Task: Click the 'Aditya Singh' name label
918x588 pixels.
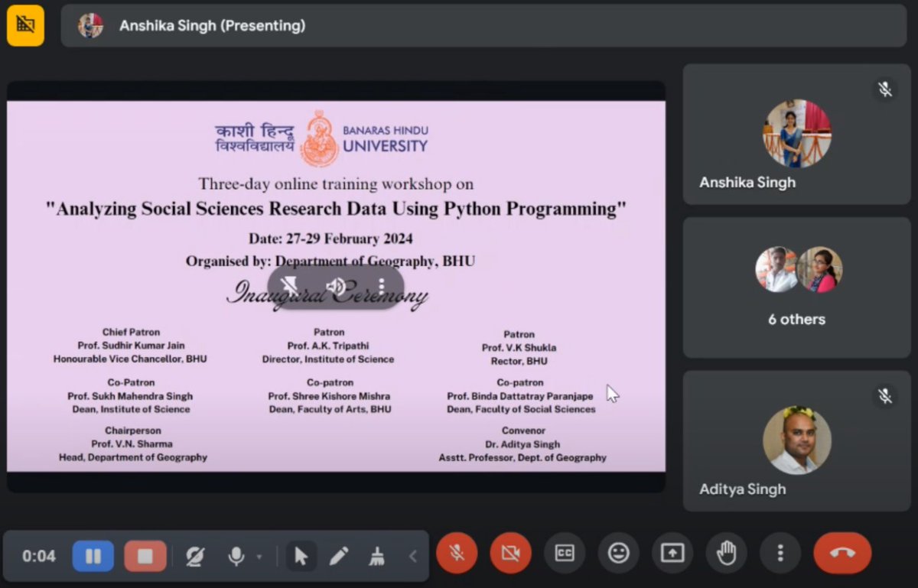Action: 742,489
